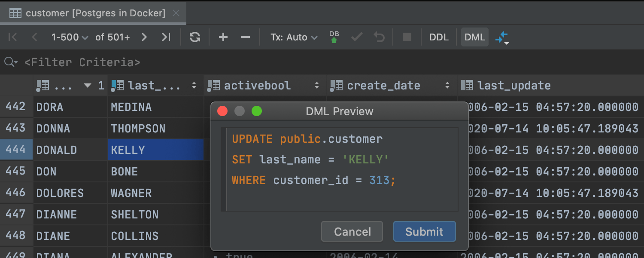Toggle the DML preview button

click(474, 37)
